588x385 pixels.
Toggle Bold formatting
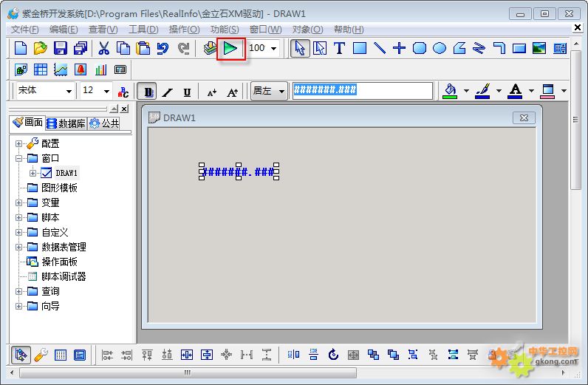pos(148,91)
